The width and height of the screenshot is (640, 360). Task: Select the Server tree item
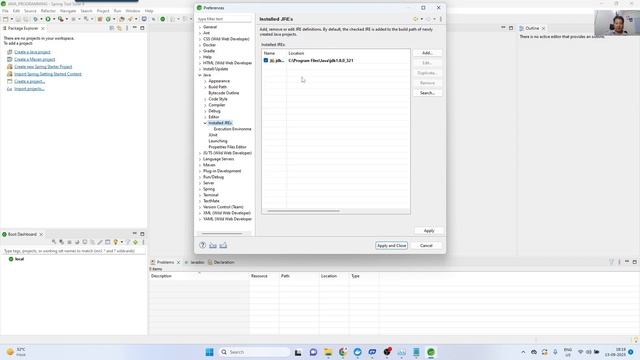pos(208,183)
